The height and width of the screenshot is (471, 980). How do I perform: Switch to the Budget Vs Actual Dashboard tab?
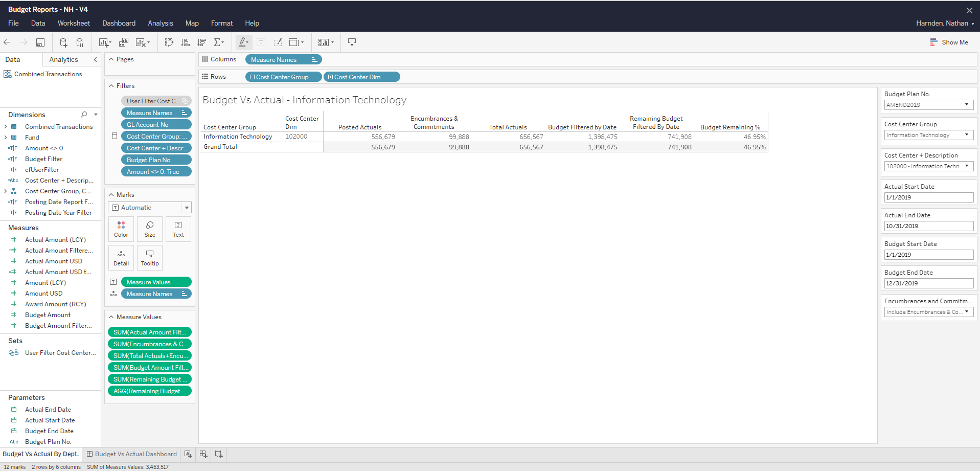135,454
